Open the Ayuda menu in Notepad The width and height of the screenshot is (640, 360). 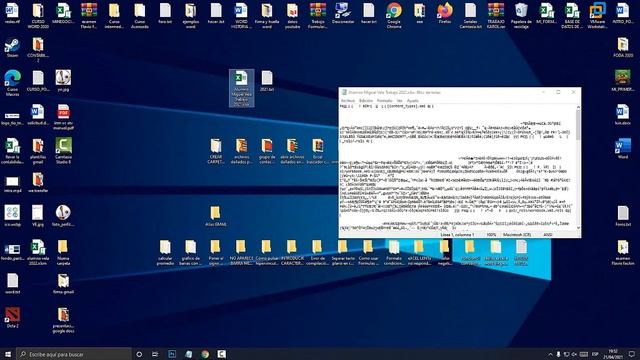413,100
